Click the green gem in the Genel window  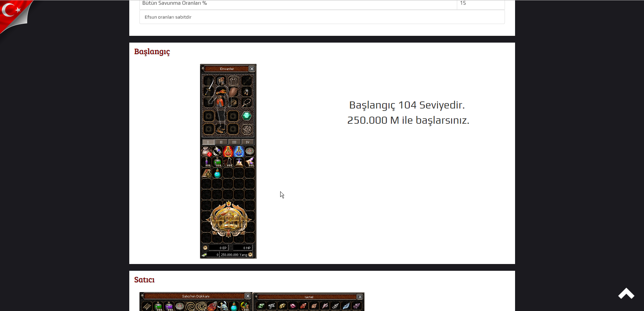(x=261, y=306)
